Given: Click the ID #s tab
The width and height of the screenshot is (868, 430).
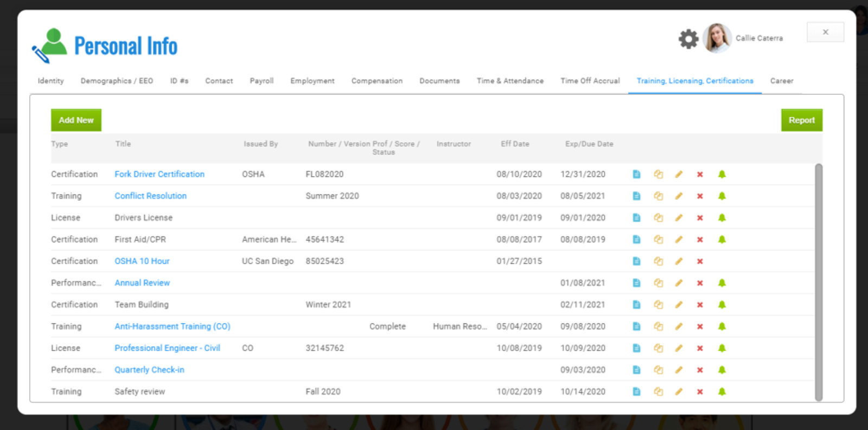Looking at the screenshot, I should click(179, 81).
